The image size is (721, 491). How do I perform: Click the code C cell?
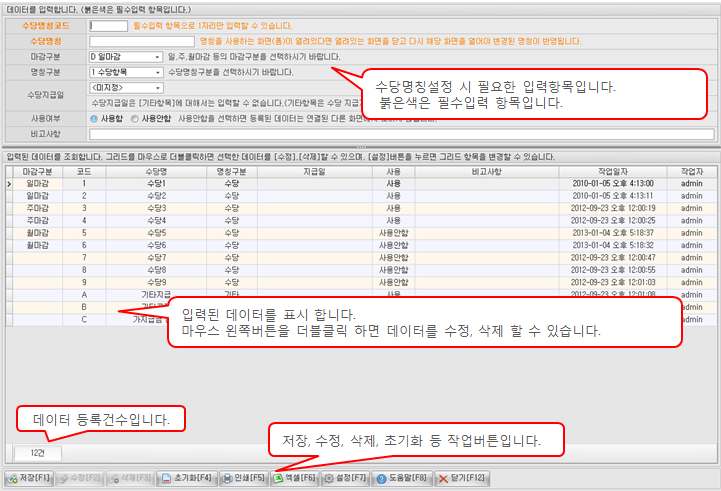click(x=84, y=320)
